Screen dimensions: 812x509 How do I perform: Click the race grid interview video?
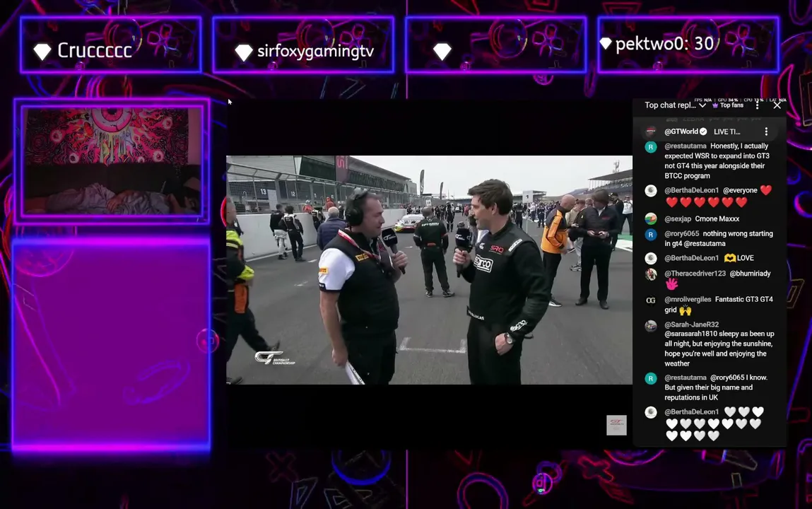[429, 270]
